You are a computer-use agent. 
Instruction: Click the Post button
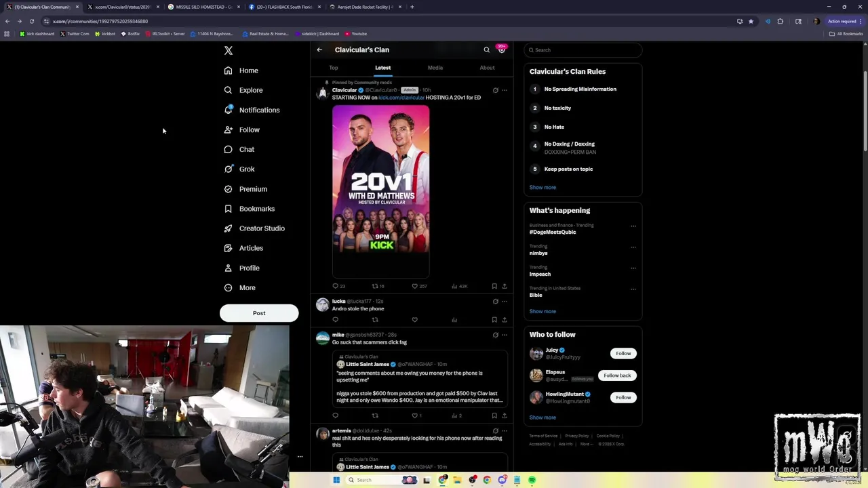(259, 313)
